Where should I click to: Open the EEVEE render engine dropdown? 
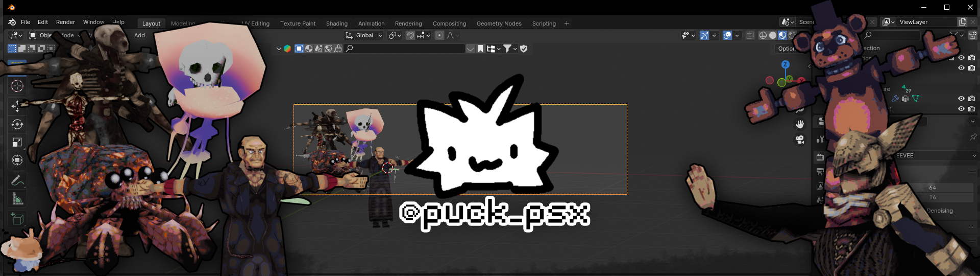[936, 155]
